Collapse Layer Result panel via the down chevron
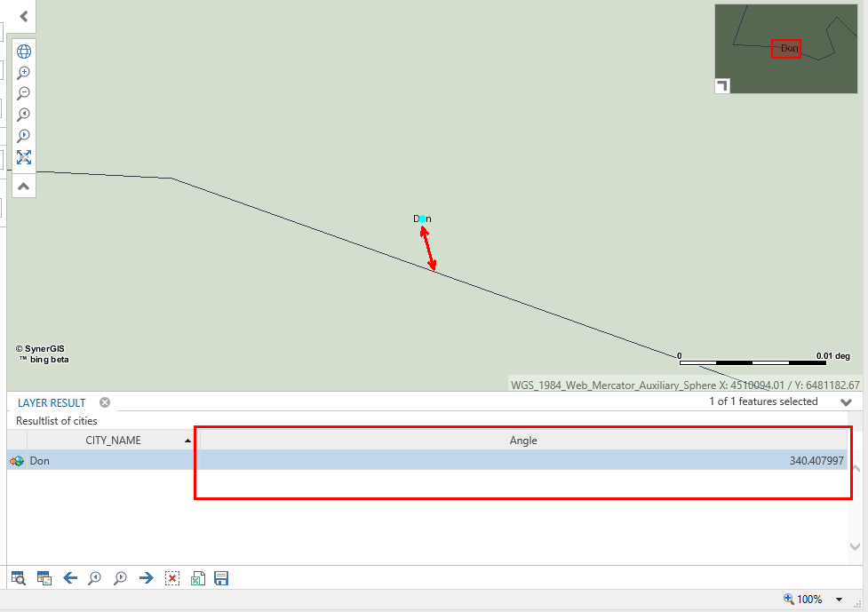868x612 pixels. click(x=846, y=401)
